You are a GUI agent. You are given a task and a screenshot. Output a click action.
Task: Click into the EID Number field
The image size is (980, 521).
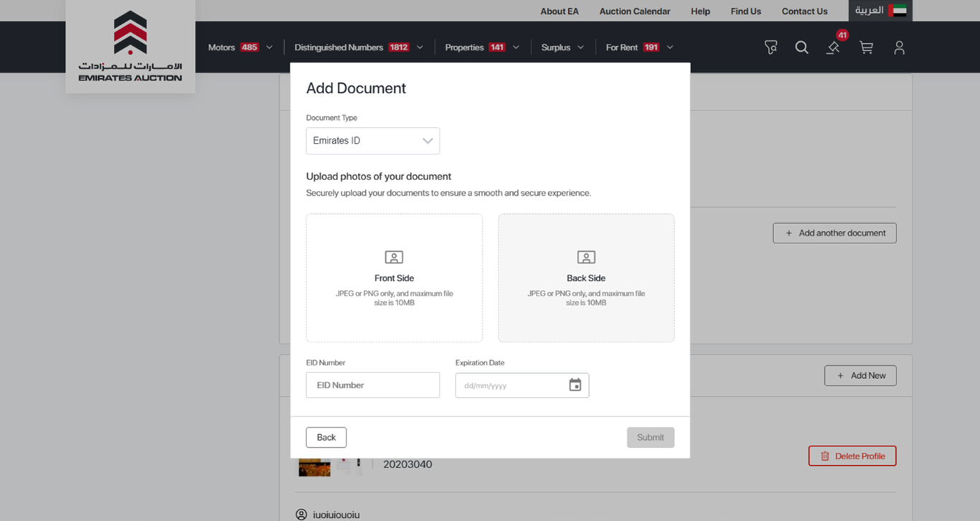pyautogui.click(x=372, y=385)
